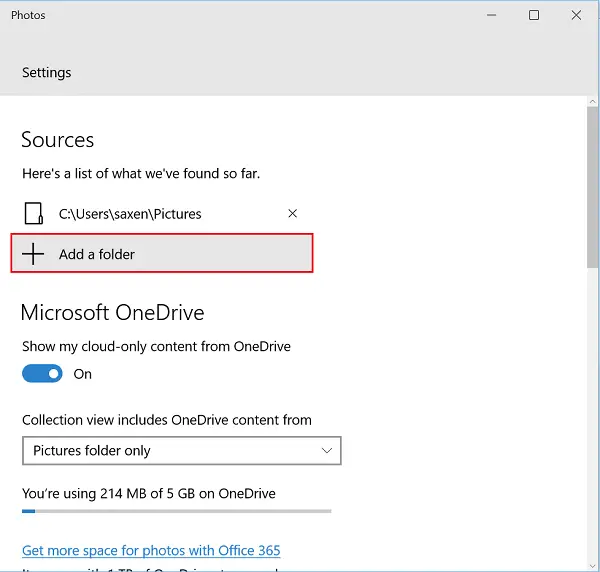
Task: Click the plus icon beside Add a folder
Action: [x=34, y=254]
